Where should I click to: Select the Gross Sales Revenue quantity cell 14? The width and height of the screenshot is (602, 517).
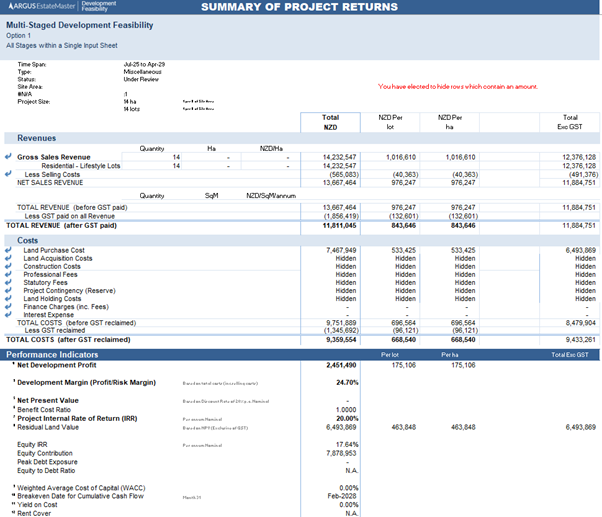coord(176,157)
